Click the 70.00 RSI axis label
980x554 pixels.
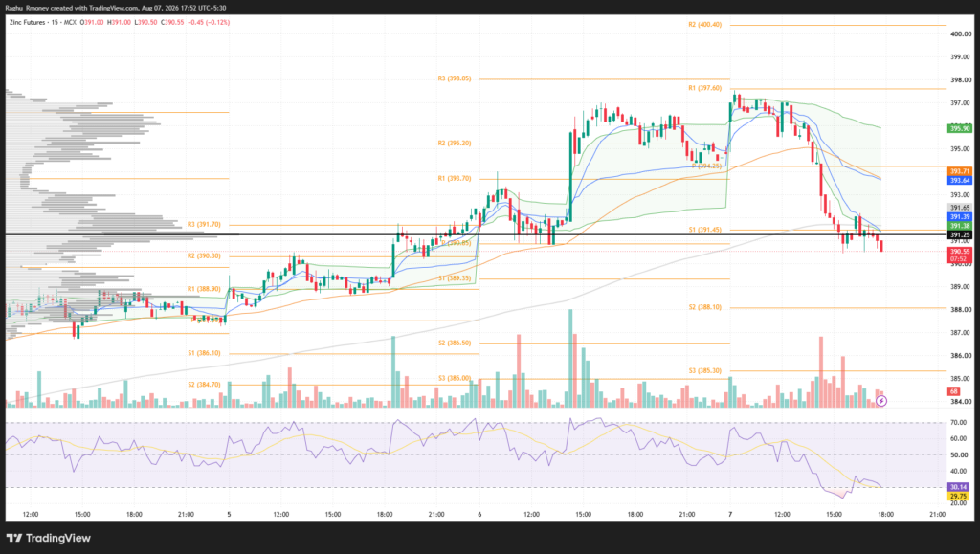point(959,423)
